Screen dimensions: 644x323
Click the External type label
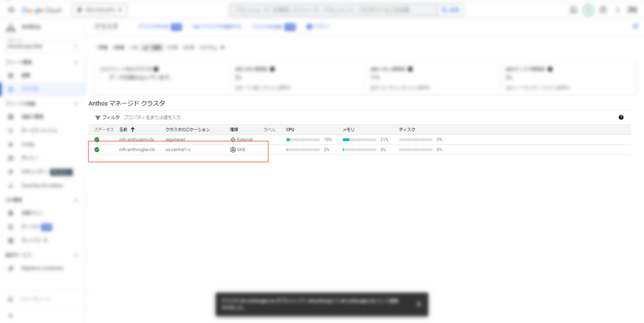click(245, 140)
